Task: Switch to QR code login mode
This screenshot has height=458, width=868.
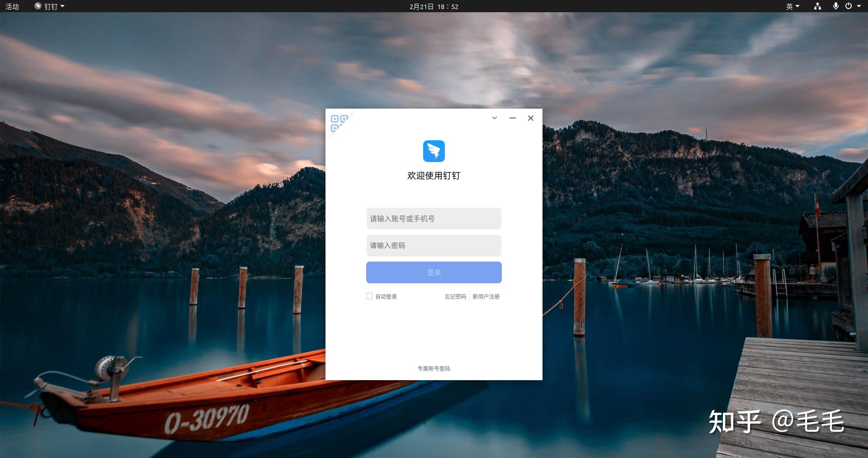Action: point(338,123)
